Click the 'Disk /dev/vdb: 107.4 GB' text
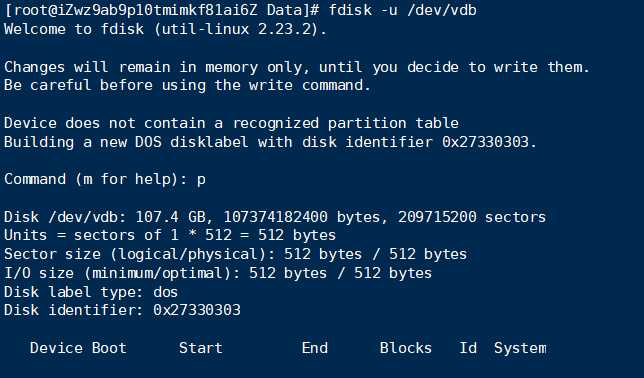The width and height of the screenshot is (644, 378). (x=108, y=217)
